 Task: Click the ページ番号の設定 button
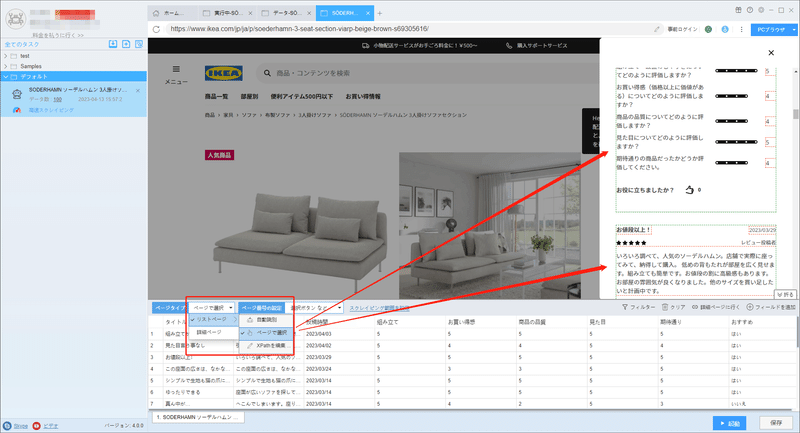pyautogui.click(x=262, y=308)
